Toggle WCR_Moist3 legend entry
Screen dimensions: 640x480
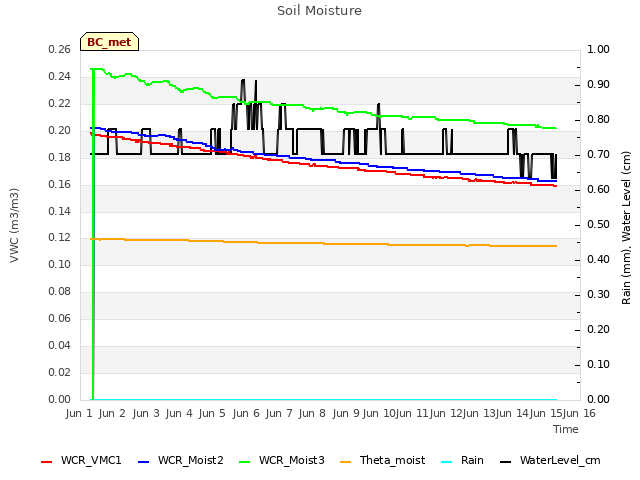282,461
